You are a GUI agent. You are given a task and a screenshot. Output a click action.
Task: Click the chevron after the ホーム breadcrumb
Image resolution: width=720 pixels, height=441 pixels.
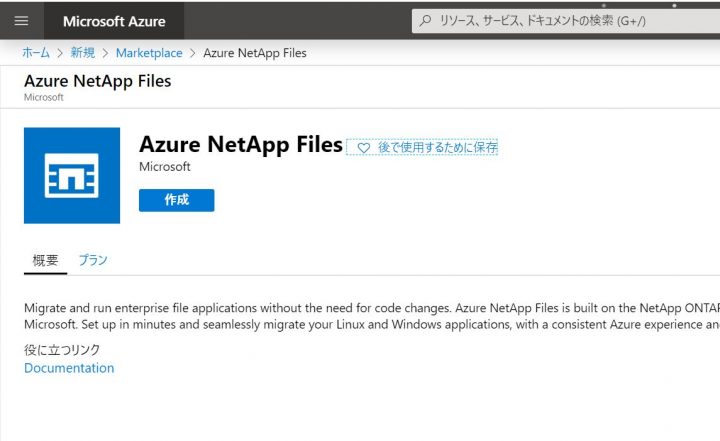pos(60,52)
